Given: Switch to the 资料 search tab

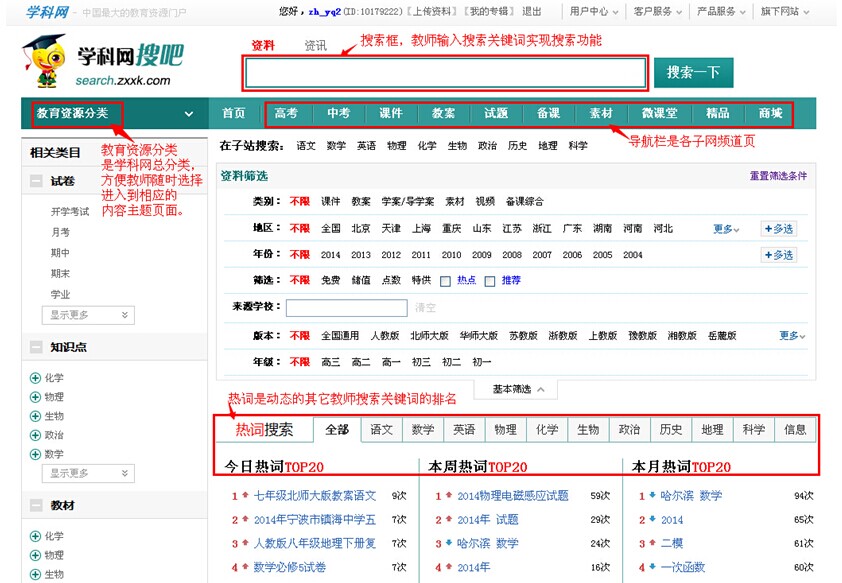Looking at the screenshot, I should [263, 46].
